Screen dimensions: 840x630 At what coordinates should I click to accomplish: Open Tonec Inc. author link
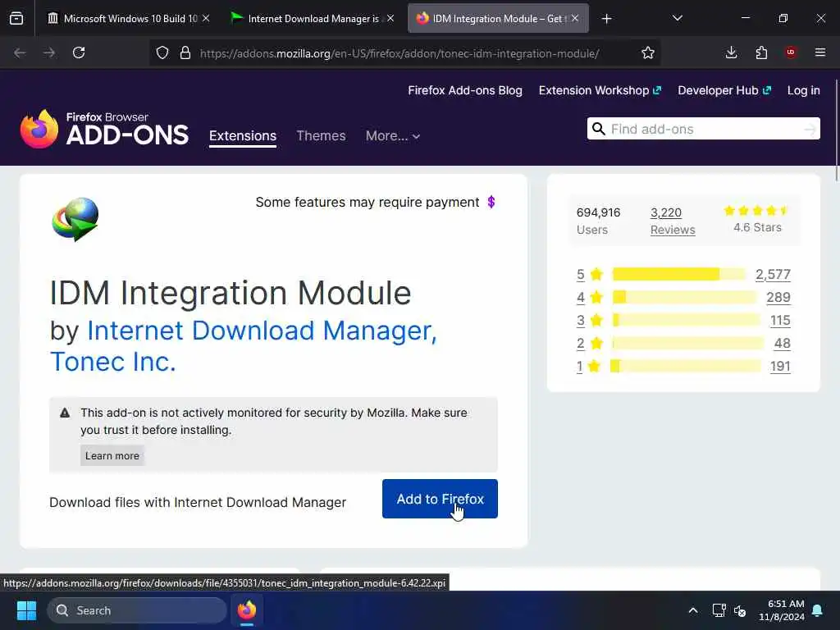point(113,362)
